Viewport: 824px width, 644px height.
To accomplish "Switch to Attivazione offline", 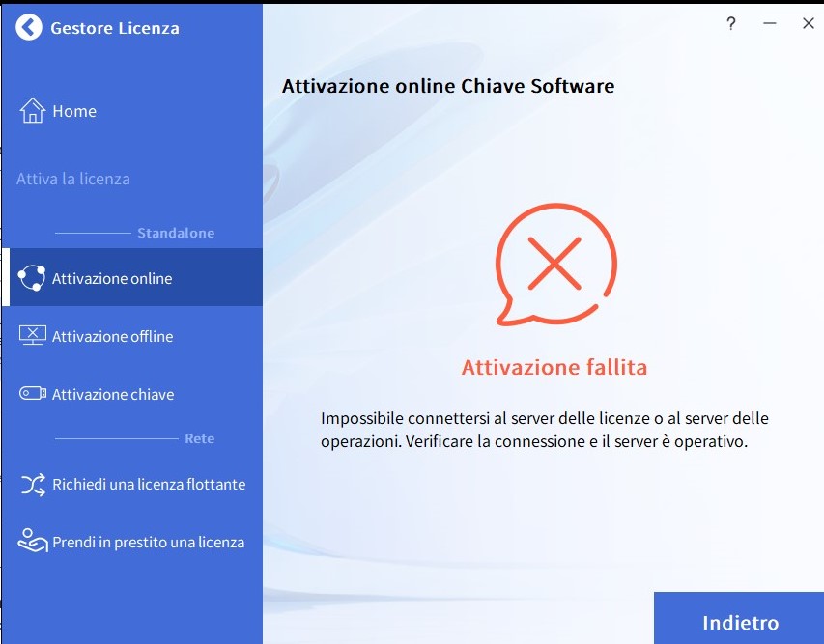I will [112, 336].
